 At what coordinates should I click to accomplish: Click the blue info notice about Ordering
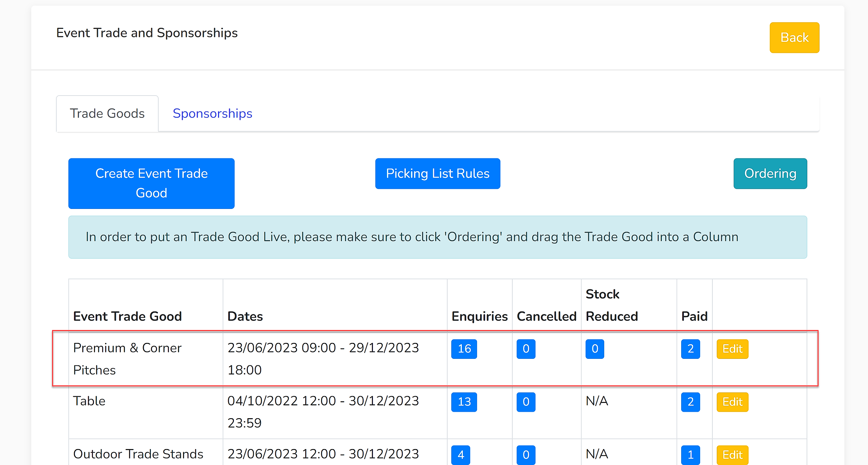point(437,237)
